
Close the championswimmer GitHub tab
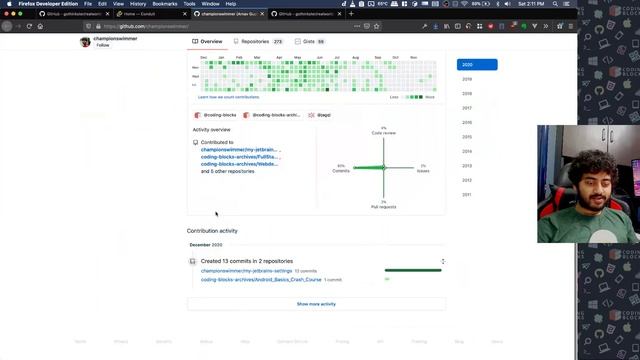(x=262, y=13)
